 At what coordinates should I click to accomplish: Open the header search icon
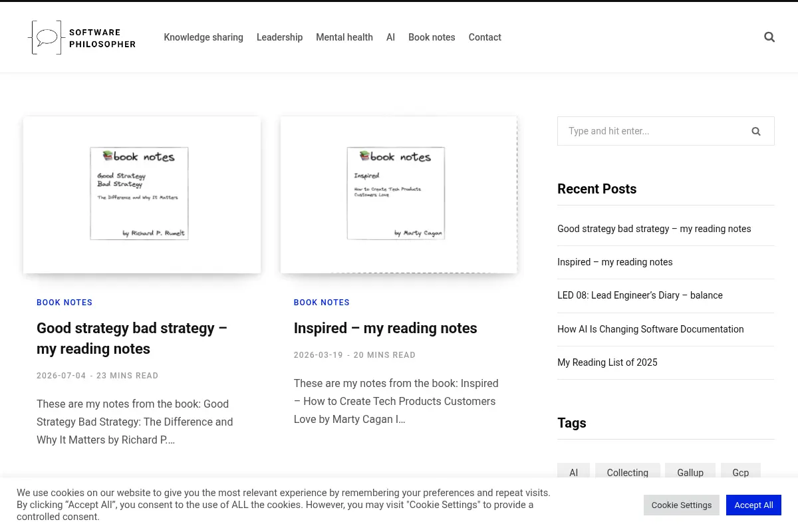click(x=769, y=37)
